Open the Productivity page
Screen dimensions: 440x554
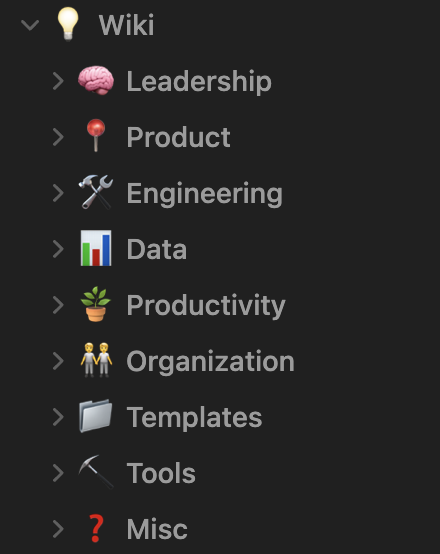point(206,305)
